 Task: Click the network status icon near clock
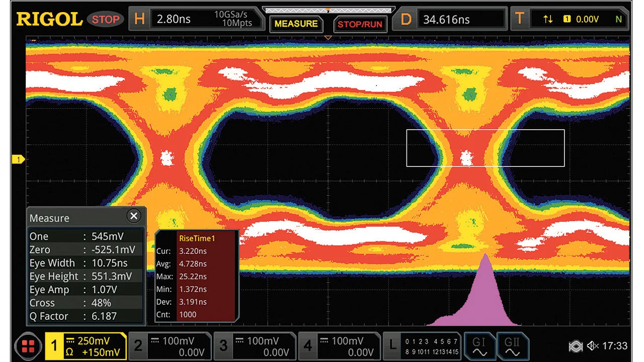click(x=576, y=346)
